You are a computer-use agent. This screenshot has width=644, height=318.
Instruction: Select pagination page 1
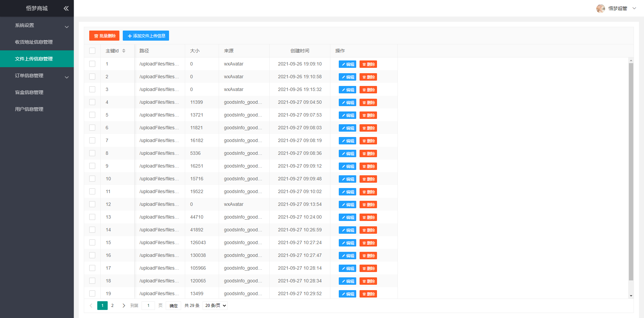(x=102, y=306)
